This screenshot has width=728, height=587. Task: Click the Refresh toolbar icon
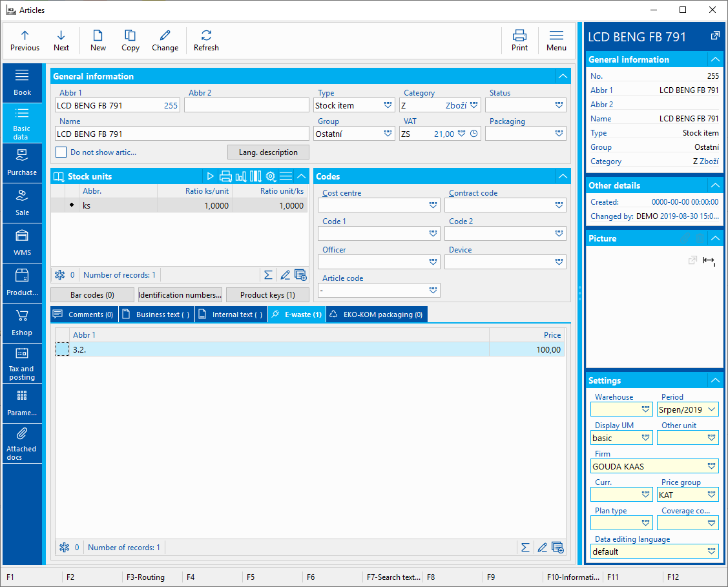click(206, 36)
